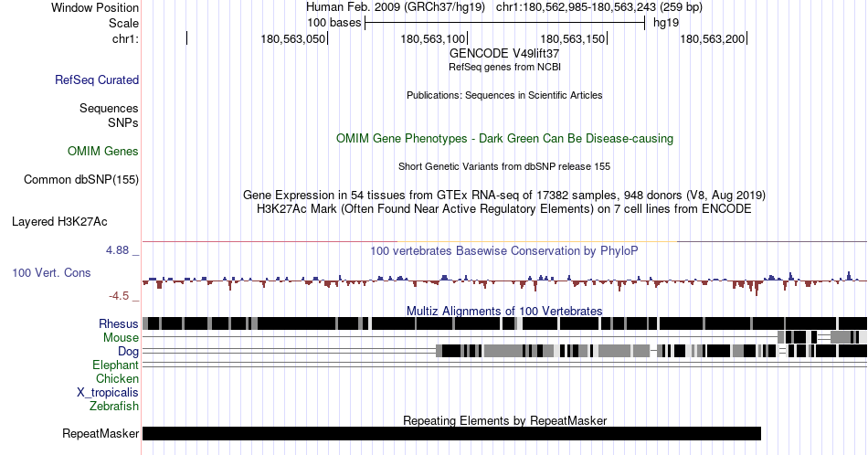Screen dimensions: 868x455
Task: Select the Common dbSNP(155) track label
Action: [81, 179]
